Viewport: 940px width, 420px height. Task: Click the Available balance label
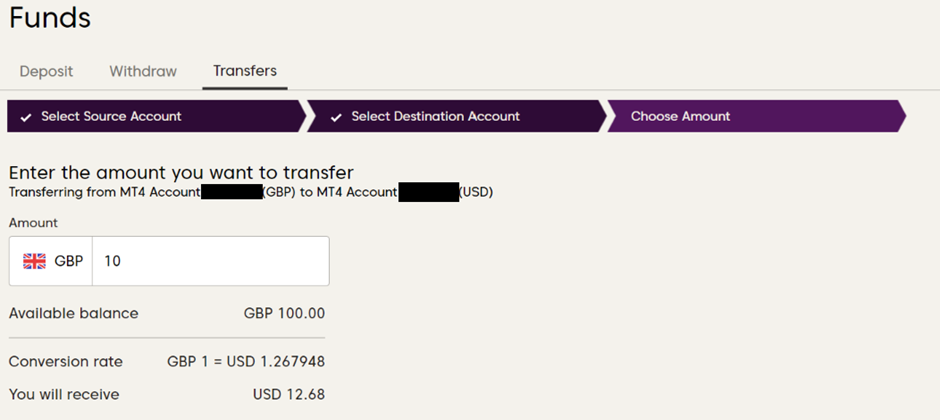click(74, 313)
